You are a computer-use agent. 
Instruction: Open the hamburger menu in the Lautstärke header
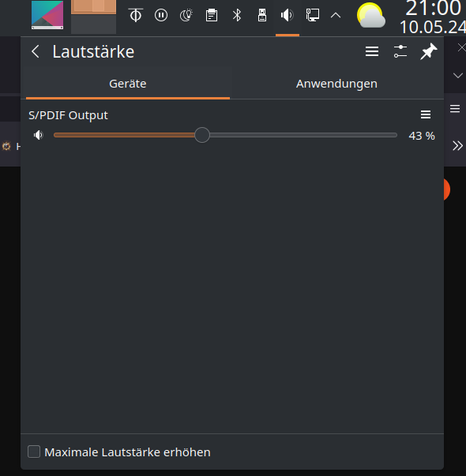tap(372, 51)
